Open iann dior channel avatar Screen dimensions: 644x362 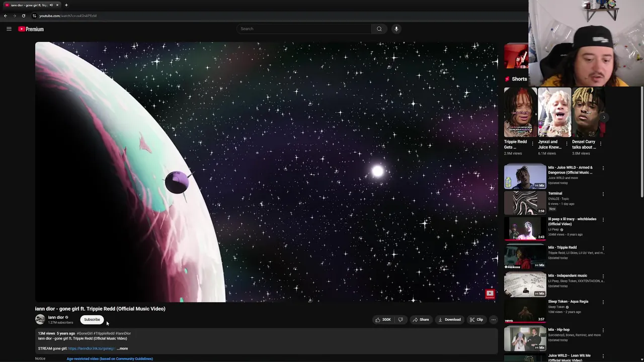point(40,319)
